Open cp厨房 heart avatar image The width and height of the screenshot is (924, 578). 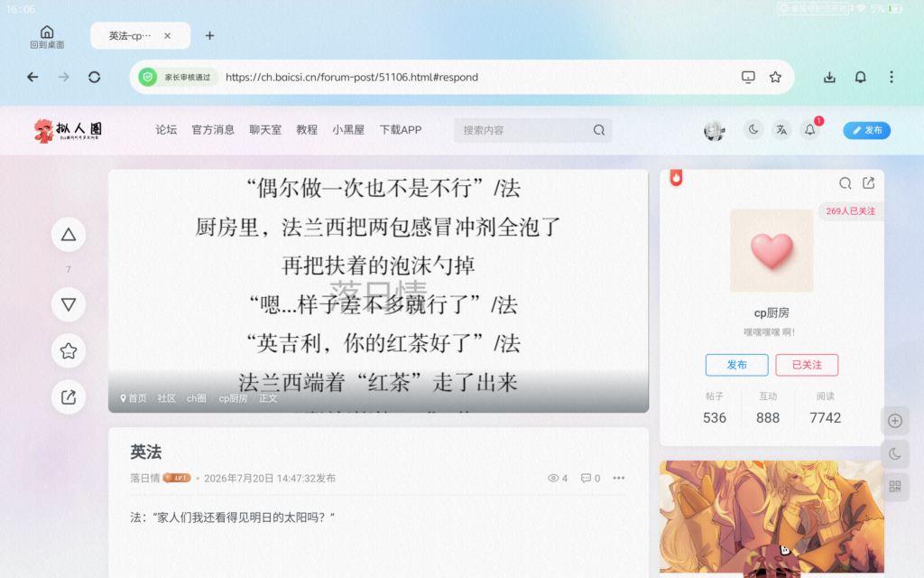coord(772,251)
